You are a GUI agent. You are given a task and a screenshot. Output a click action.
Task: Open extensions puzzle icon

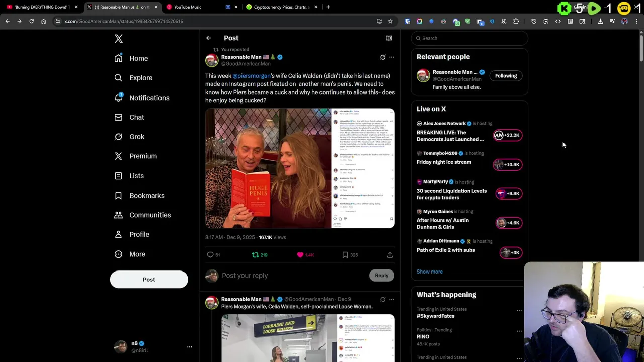[516, 21]
